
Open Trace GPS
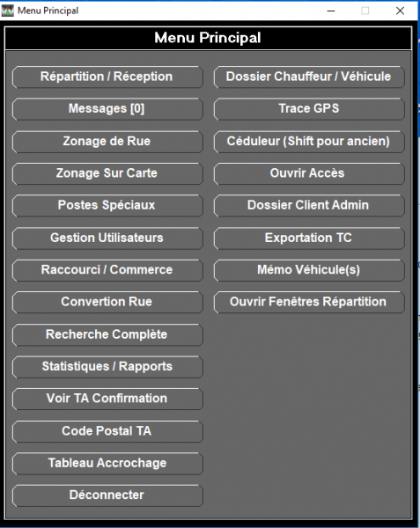(x=309, y=109)
